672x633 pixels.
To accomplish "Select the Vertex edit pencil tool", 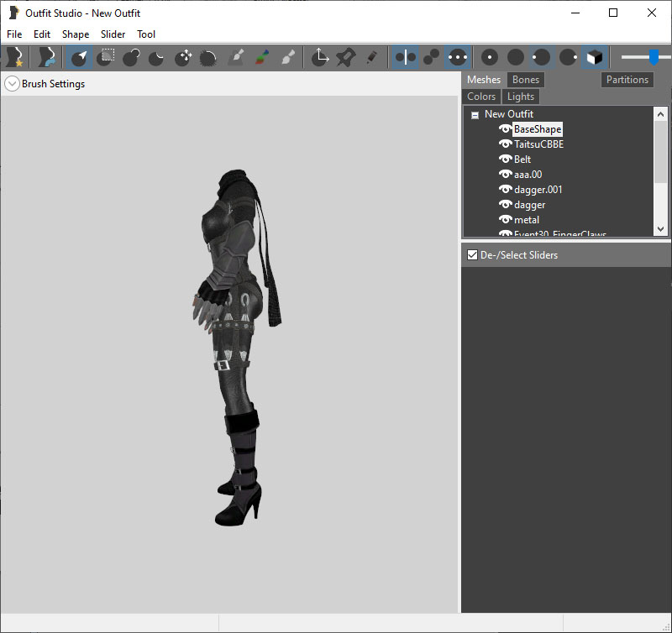I will coord(372,57).
